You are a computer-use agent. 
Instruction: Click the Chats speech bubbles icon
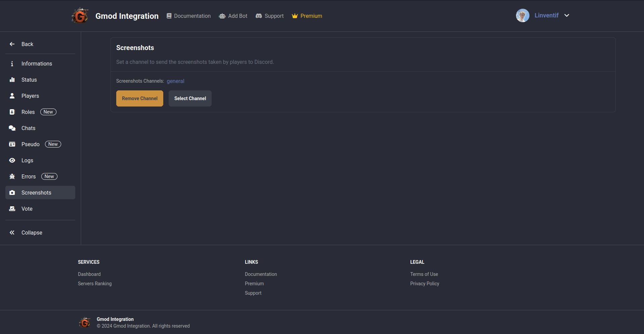pos(12,128)
